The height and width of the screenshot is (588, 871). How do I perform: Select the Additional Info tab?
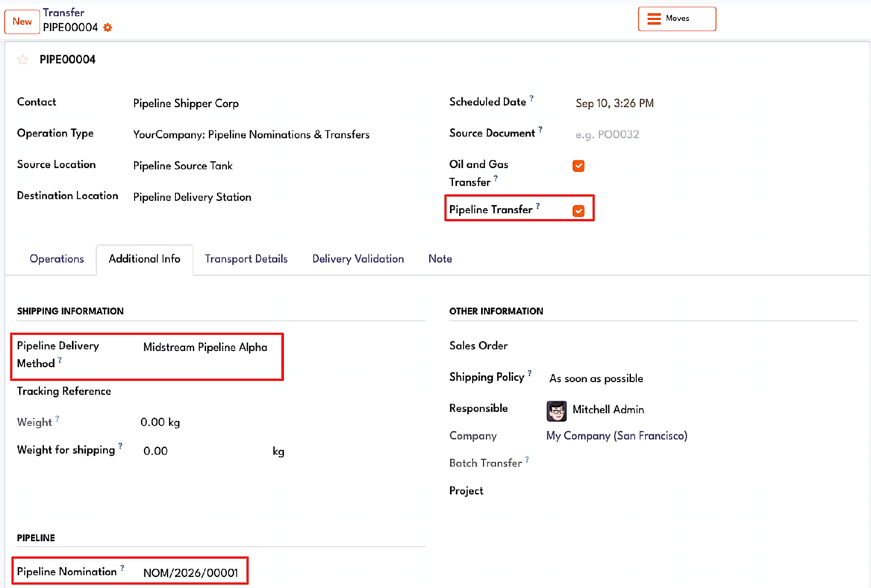pos(144,259)
